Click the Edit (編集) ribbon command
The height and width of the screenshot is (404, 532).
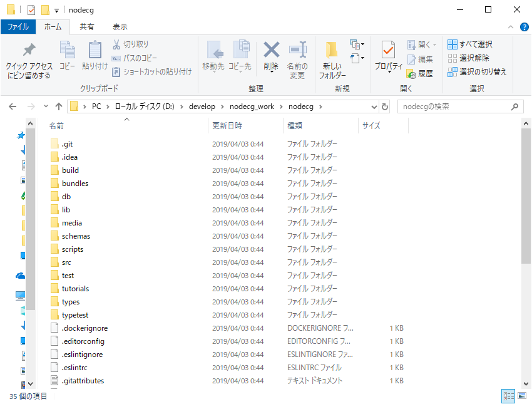coord(420,59)
